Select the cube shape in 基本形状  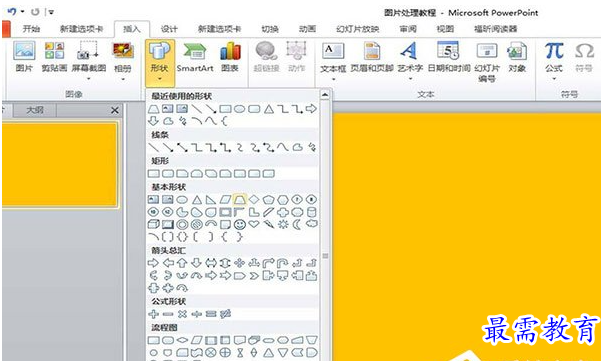coord(153,224)
